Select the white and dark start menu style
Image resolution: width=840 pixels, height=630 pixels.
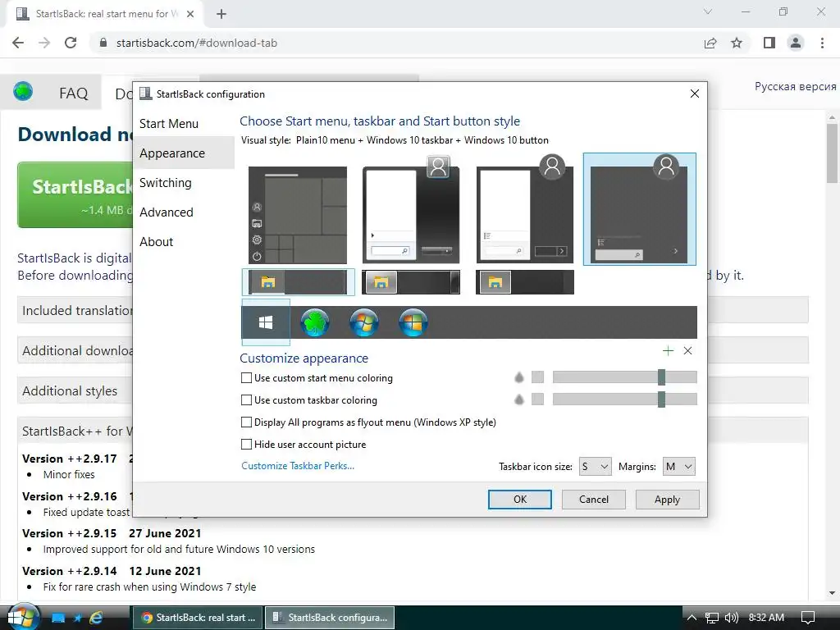pyautogui.click(x=525, y=209)
